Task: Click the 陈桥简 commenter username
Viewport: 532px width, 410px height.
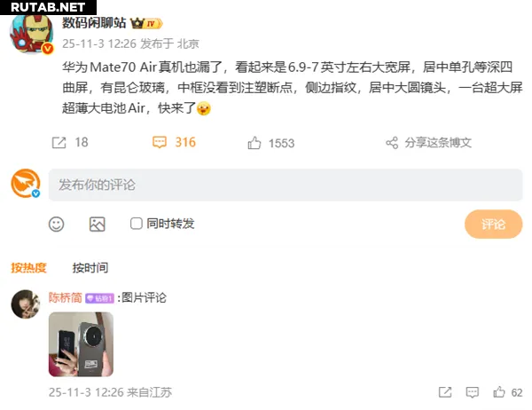Action: point(66,297)
